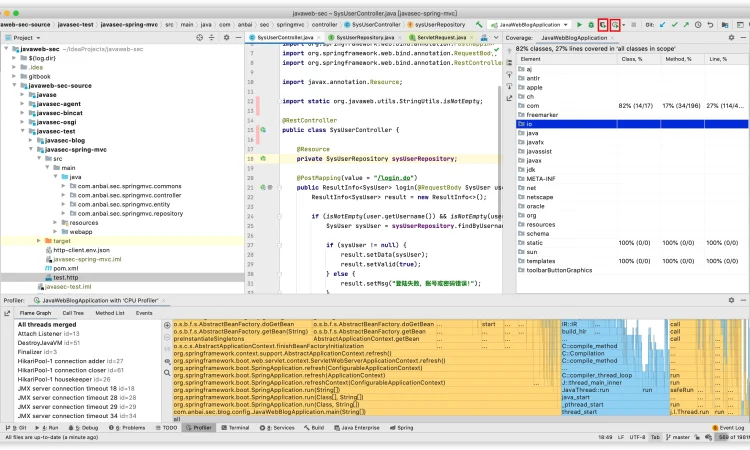Show hidden editor tabs dropdown
Screen dimensions: 750x450
tap(496, 37)
